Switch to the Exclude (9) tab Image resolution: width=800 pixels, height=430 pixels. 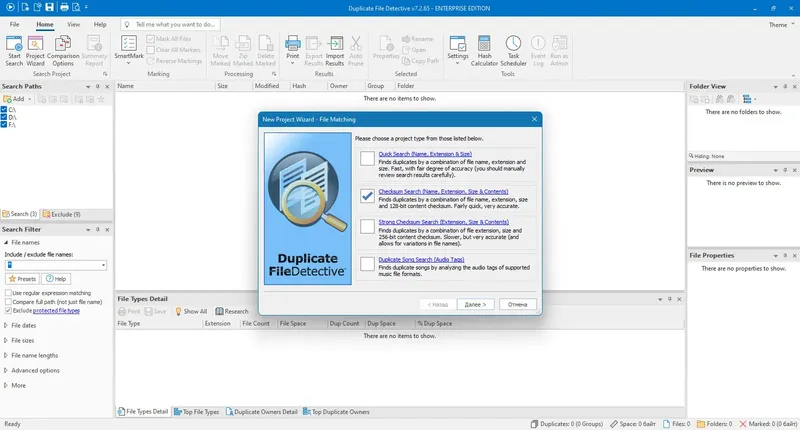tap(62, 214)
